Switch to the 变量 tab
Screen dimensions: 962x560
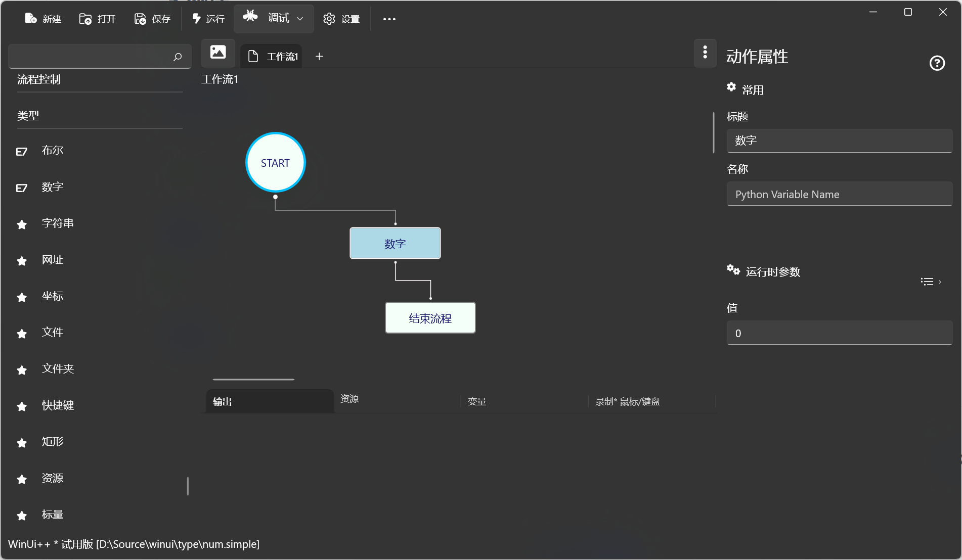click(477, 402)
